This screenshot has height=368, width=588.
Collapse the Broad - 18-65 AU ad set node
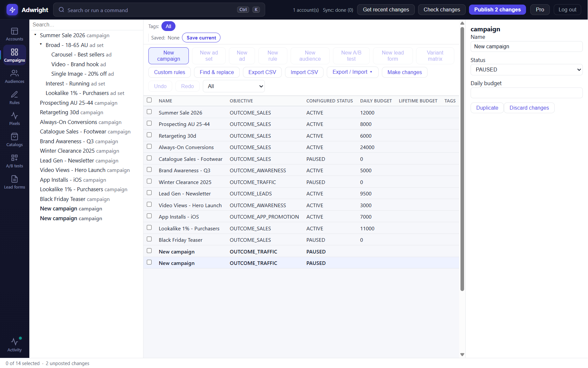point(41,44)
